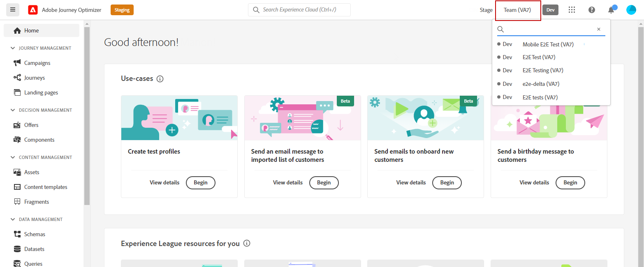Click the Dev environment badge
This screenshot has width=644, height=267.
pos(550,10)
